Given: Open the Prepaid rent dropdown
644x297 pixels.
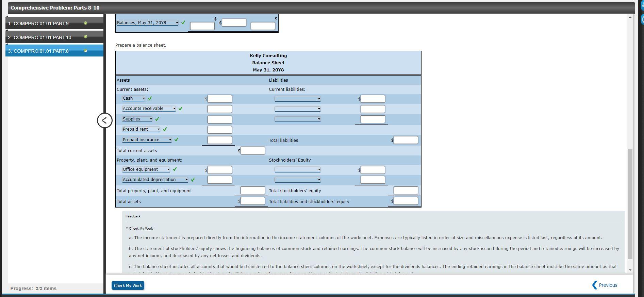Looking at the screenshot, I should click(x=141, y=129).
